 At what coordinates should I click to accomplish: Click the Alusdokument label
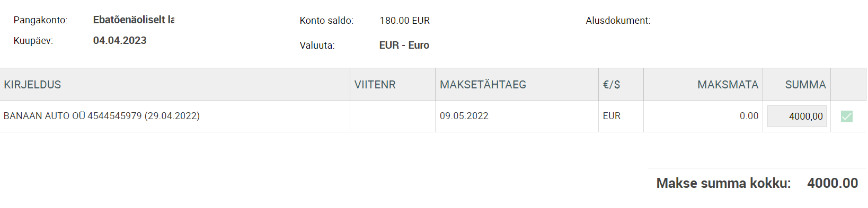point(618,21)
